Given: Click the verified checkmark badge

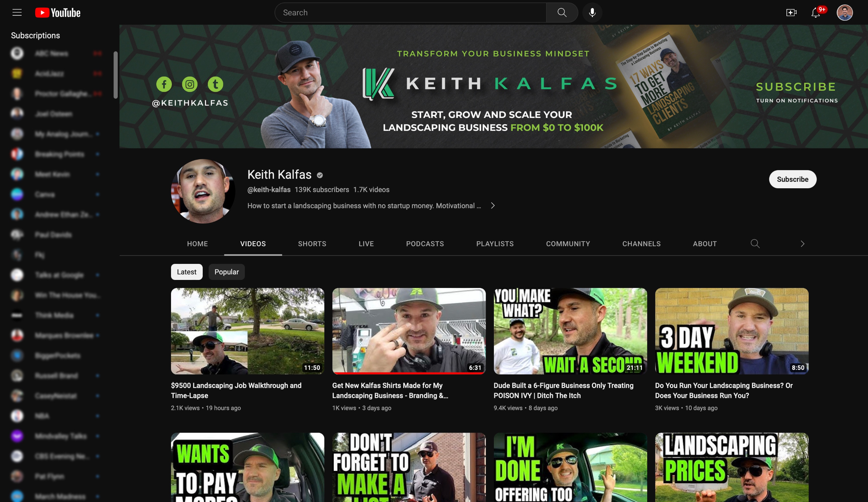Looking at the screenshot, I should pyautogui.click(x=320, y=175).
